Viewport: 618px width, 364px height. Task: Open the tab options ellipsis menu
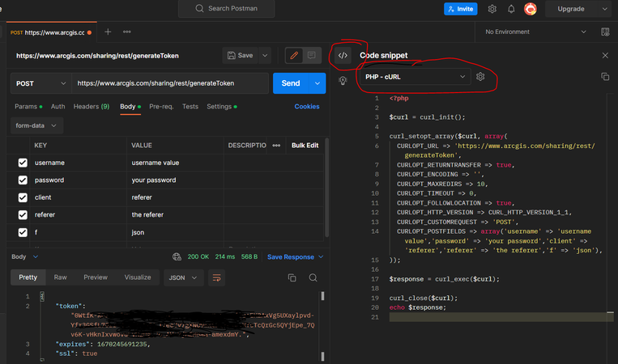[x=126, y=32]
